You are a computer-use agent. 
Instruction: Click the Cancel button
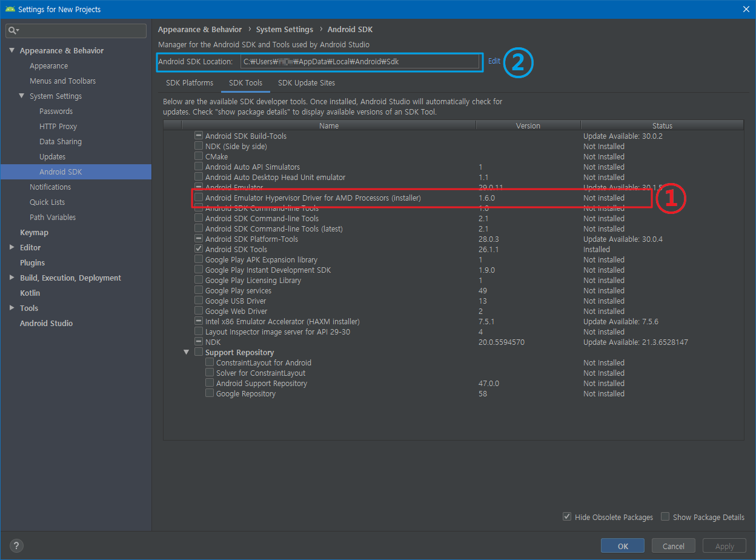[674, 546]
